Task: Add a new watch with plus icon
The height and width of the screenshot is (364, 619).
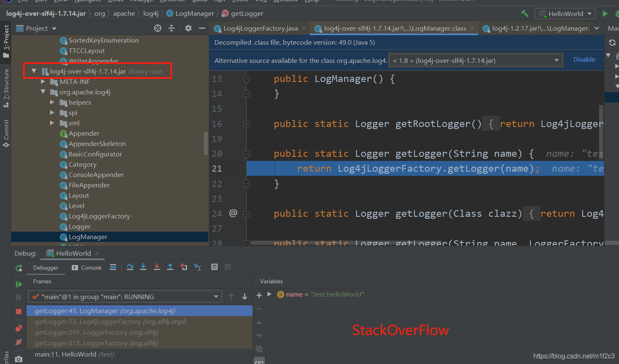Action: [259, 295]
